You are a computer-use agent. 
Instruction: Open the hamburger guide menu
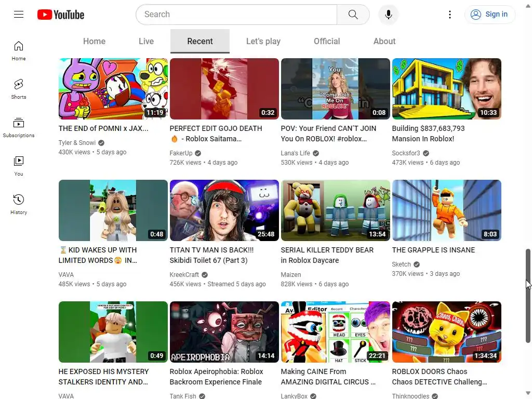pos(19,14)
